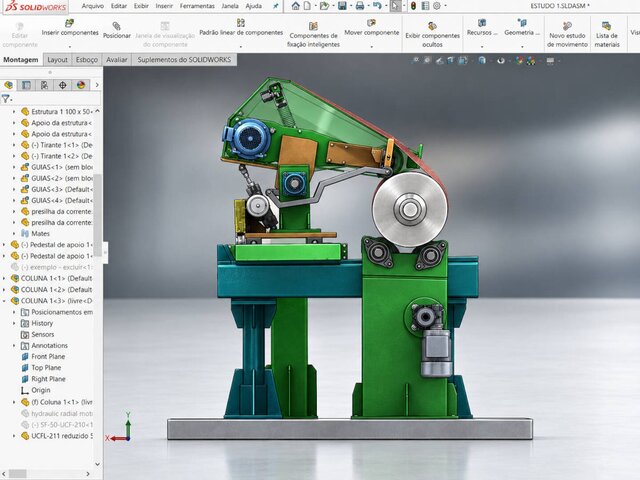Click Apply Scene icon in view toolbar

coord(531,61)
